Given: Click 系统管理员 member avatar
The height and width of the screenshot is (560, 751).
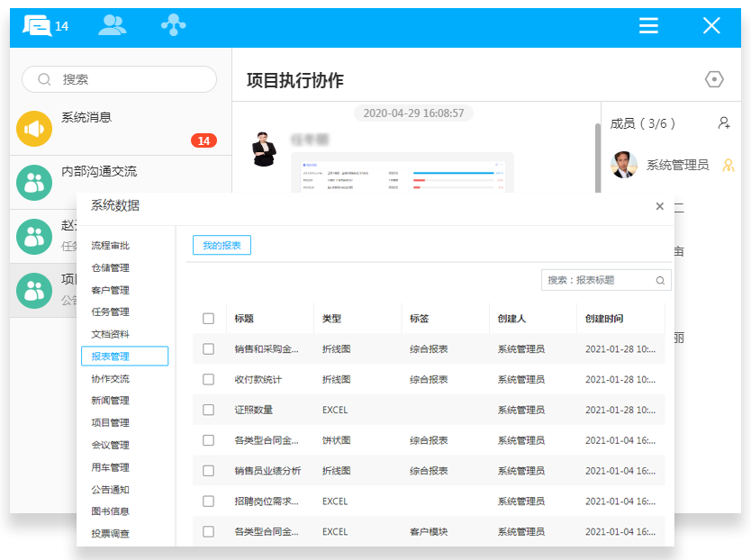Looking at the screenshot, I should [624, 165].
